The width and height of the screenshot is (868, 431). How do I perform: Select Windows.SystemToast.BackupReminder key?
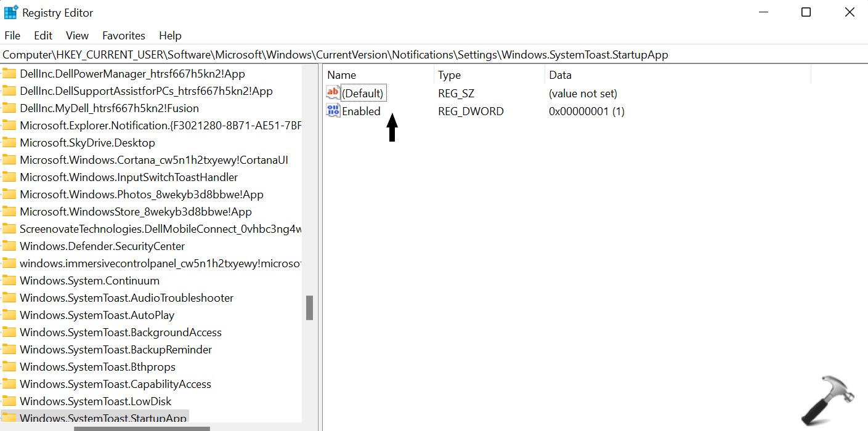click(116, 350)
